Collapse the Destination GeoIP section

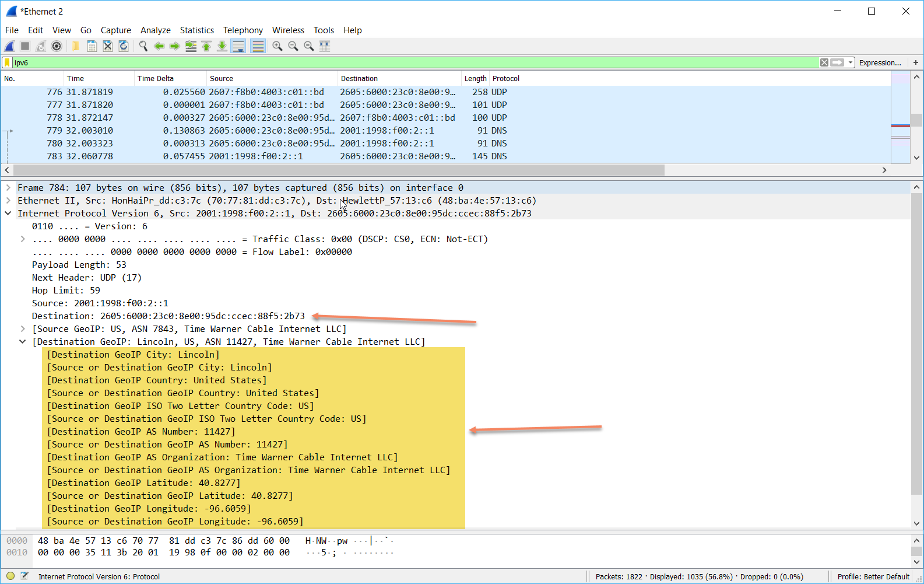23,342
